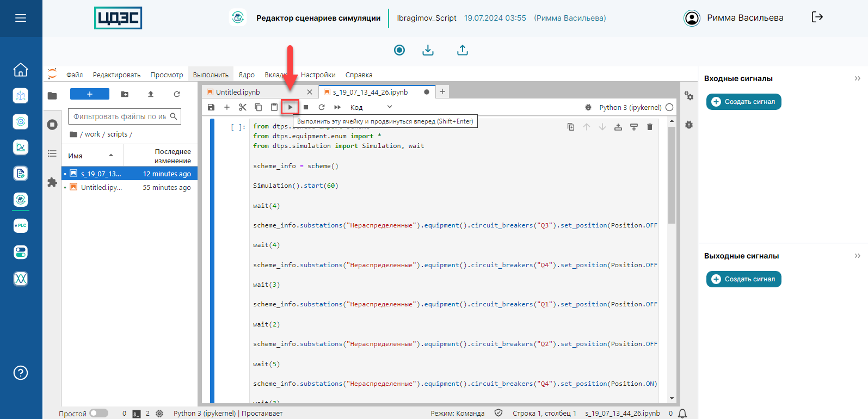Viewport: 868px width, 419px height.
Task: Save the notebook using the floppy disk icon
Action: 211,107
